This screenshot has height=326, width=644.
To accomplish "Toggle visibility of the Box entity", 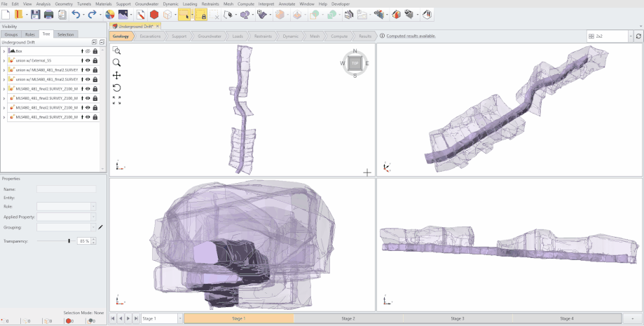I will 88,51.
